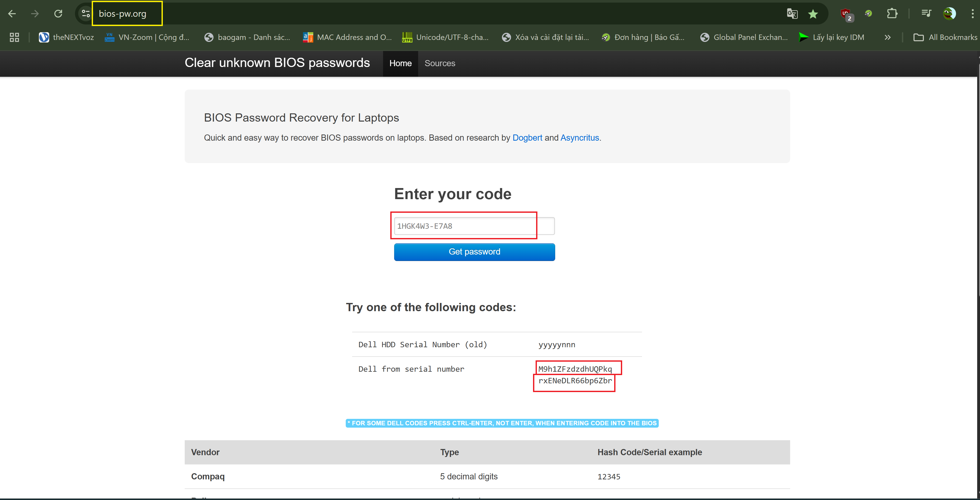Open the Chrome profile avatar
Screen dimensions: 980x500
pyautogui.click(x=949, y=14)
